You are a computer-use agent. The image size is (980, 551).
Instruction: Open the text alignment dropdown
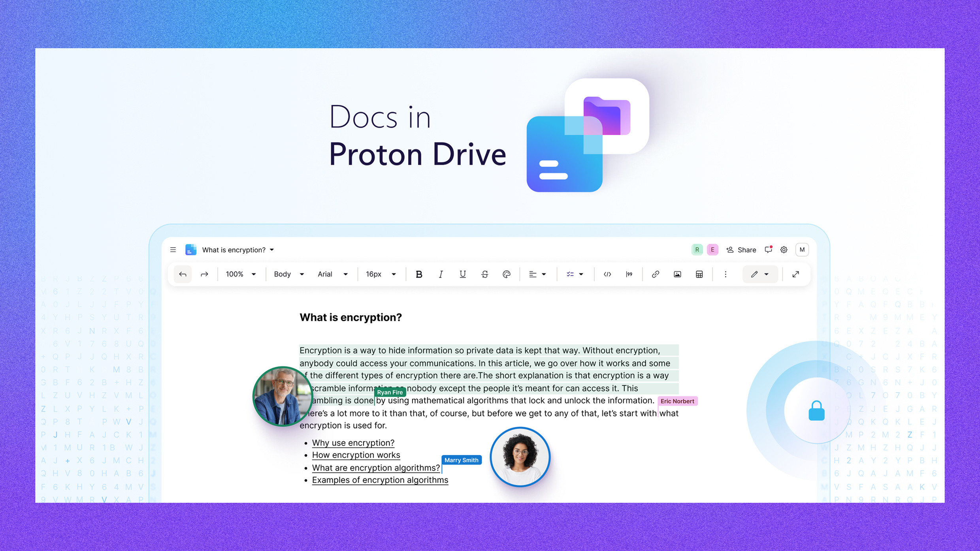537,274
